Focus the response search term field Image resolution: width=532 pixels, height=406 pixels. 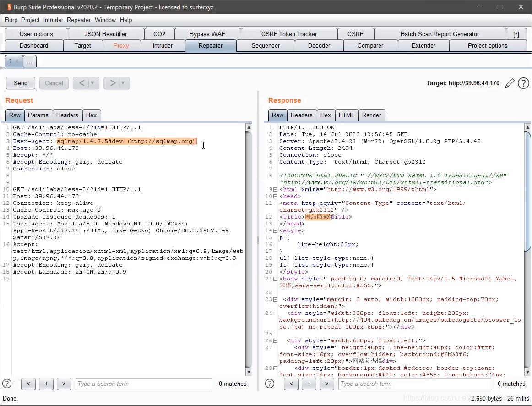pyautogui.click(x=415, y=384)
